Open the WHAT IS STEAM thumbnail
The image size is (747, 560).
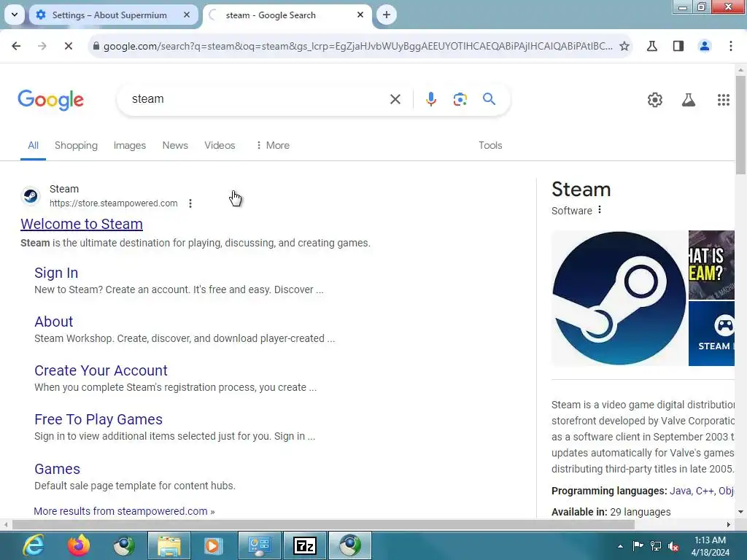tap(711, 265)
